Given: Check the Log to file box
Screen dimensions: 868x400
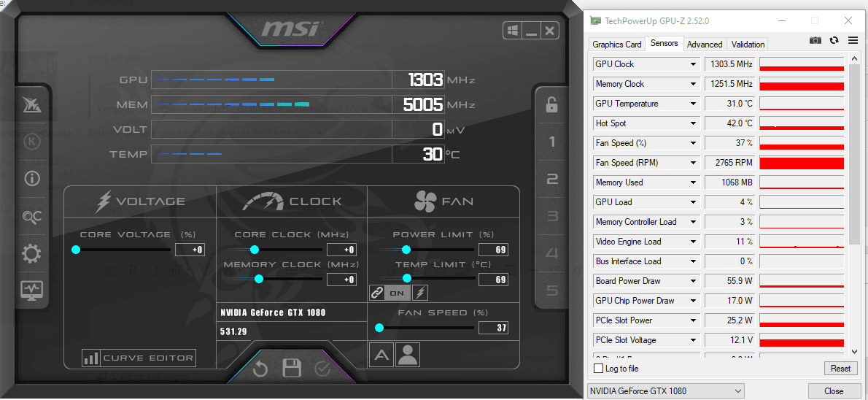Looking at the screenshot, I should (x=598, y=369).
